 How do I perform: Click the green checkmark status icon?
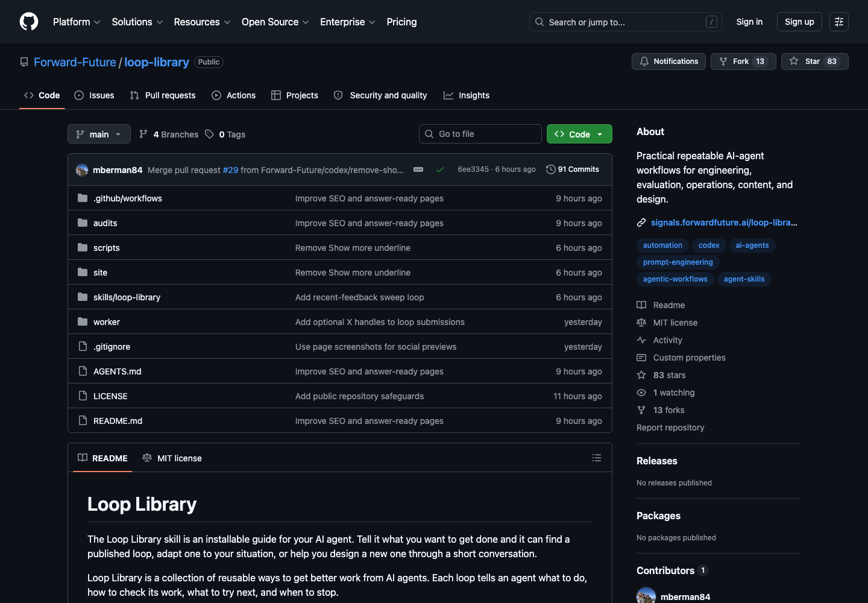(440, 170)
